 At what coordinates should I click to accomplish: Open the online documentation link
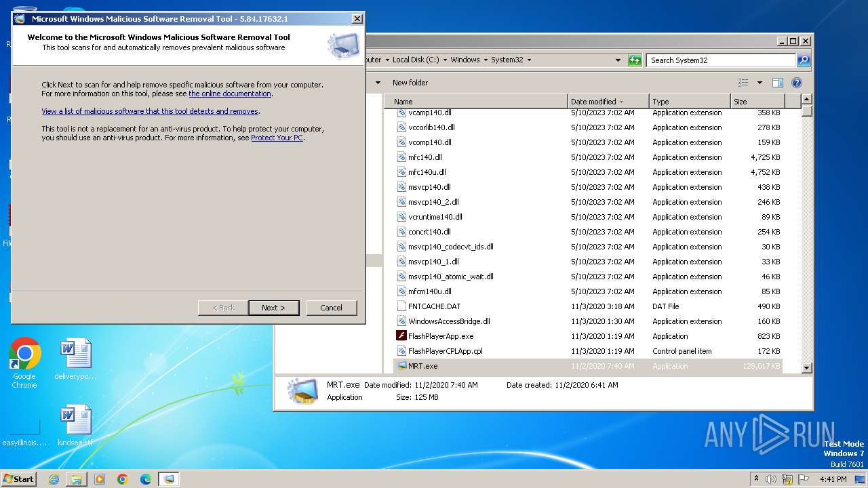[230, 94]
